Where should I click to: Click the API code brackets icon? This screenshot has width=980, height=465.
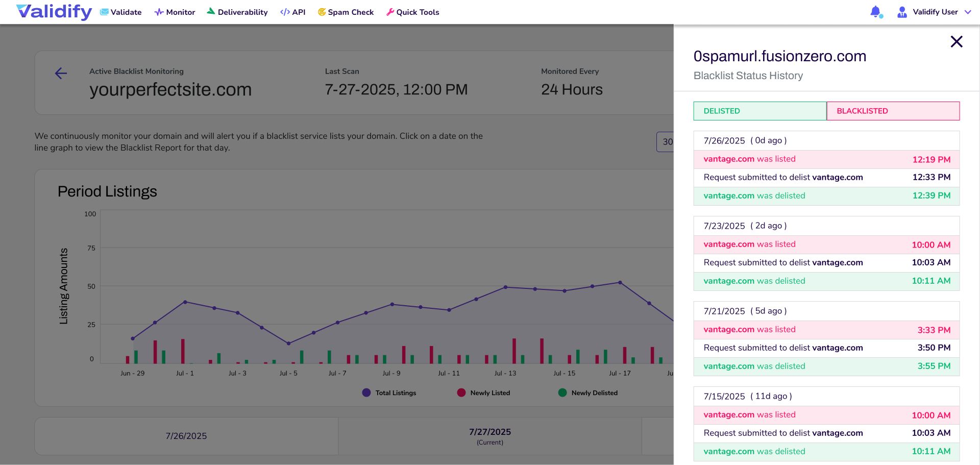point(285,12)
